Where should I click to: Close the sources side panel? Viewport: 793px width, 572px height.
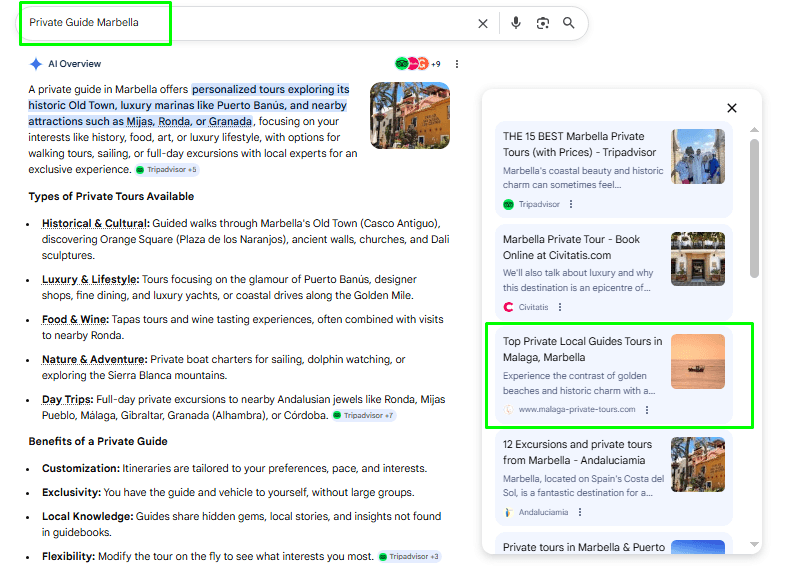coord(732,108)
